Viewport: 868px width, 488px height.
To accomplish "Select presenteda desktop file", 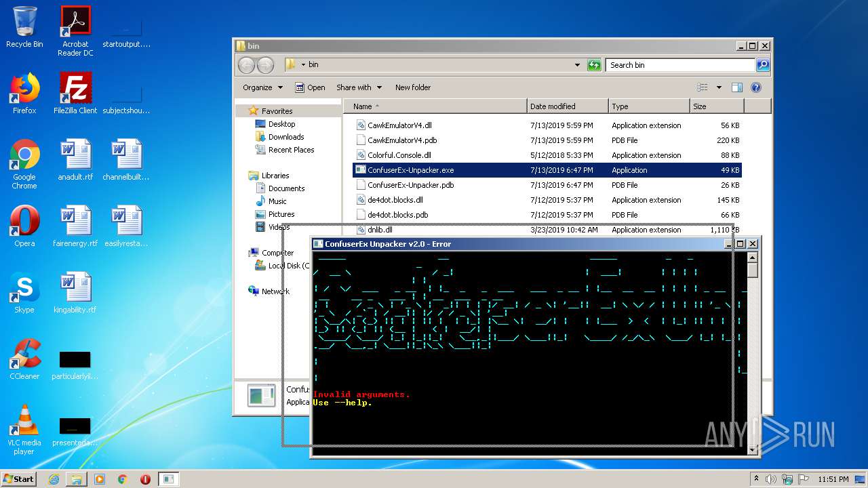I will click(x=75, y=431).
